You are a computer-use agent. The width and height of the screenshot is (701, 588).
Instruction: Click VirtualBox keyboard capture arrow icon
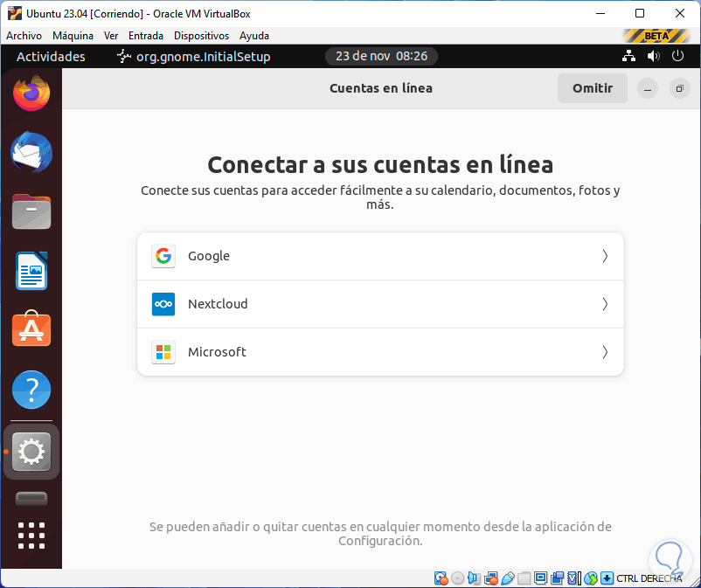pos(607,578)
